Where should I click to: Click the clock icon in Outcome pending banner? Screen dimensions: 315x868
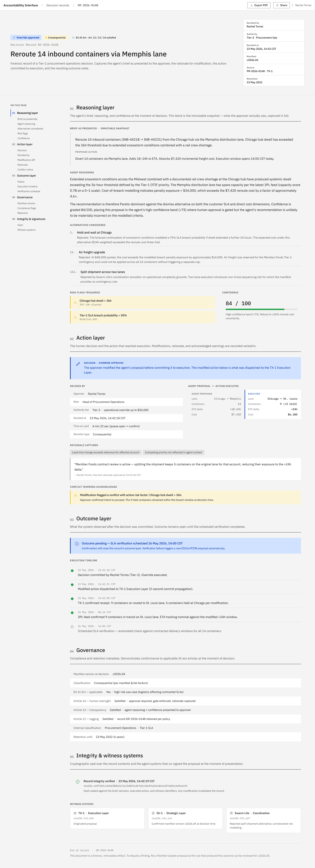pos(77,544)
